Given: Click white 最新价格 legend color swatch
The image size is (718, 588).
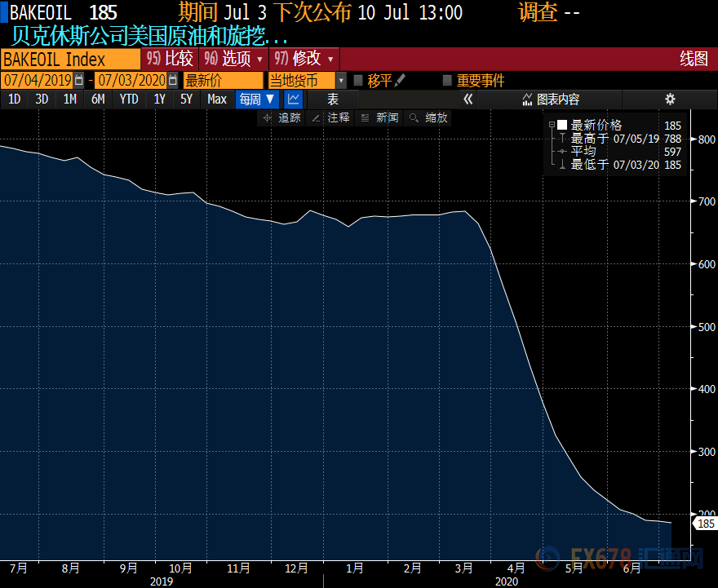Looking at the screenshot, I should [x=561, y=125].
